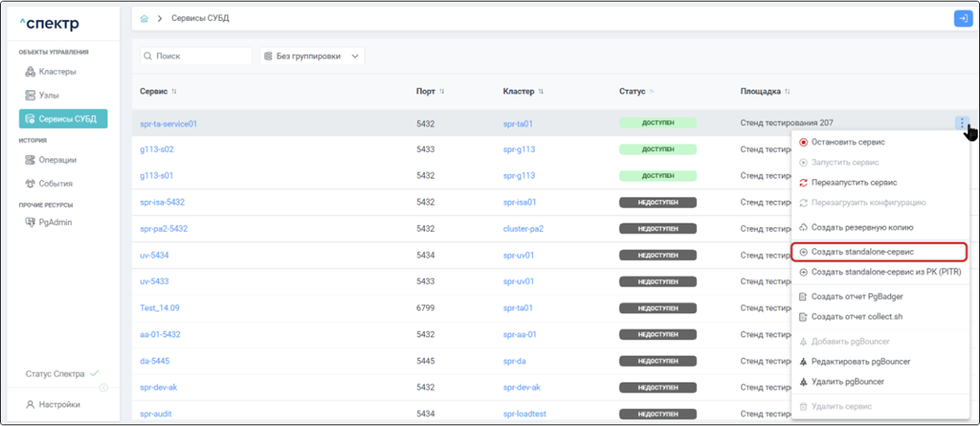This screenshot has width=980, height=426.
Task: Click the home icon in breadcrumb
Action: tap(144, 18)
